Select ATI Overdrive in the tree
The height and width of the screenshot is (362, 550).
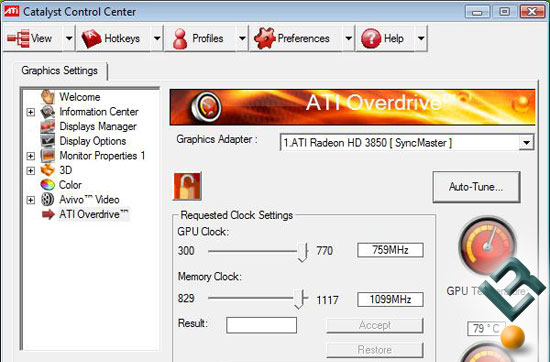[x=94, y=214]
